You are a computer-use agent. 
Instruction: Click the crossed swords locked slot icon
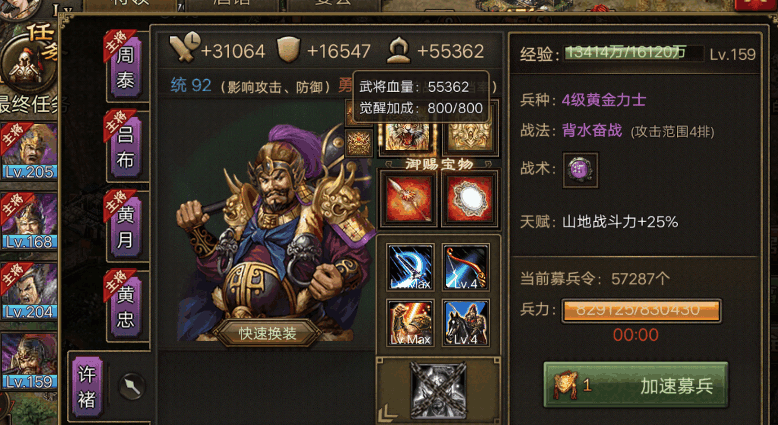[x=438, y=390]
